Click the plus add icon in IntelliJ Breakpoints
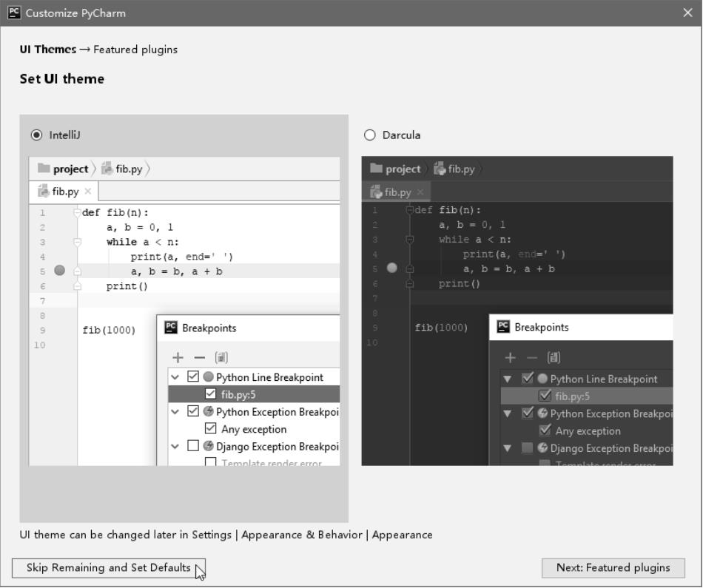Viewport: 703px width, 588px height. 178,357
